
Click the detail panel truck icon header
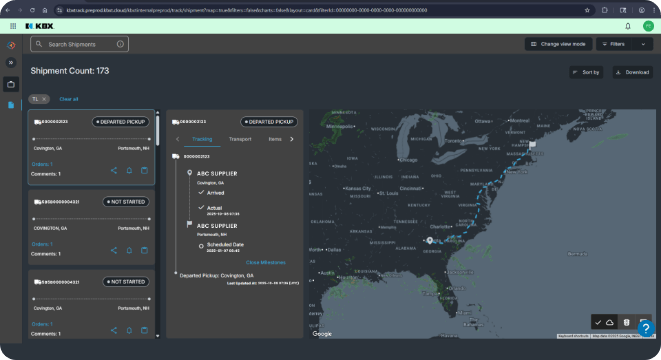[x=175, y=122]
